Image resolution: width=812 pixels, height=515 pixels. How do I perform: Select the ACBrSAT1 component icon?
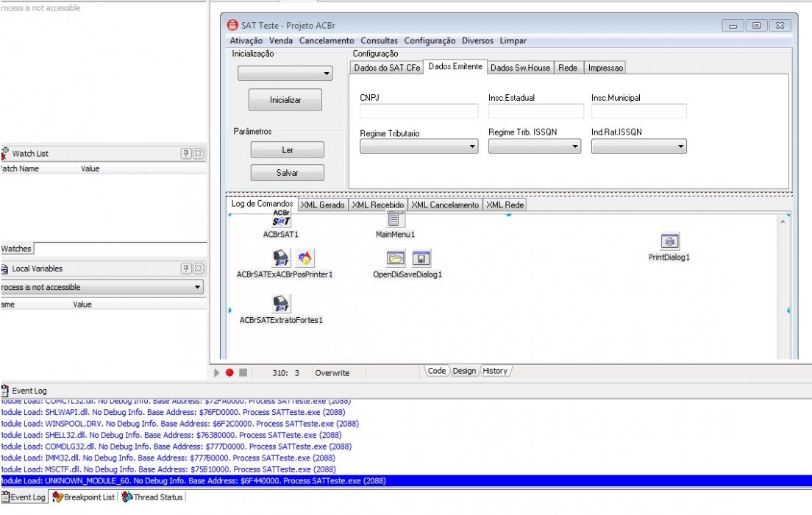281,219
